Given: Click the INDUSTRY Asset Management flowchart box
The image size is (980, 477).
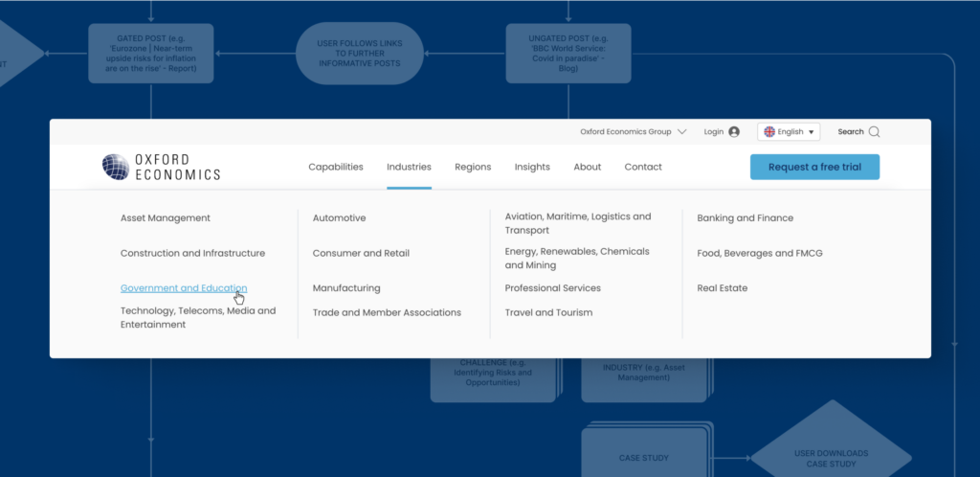Looking at the screenshot, I should coord(644,379).
